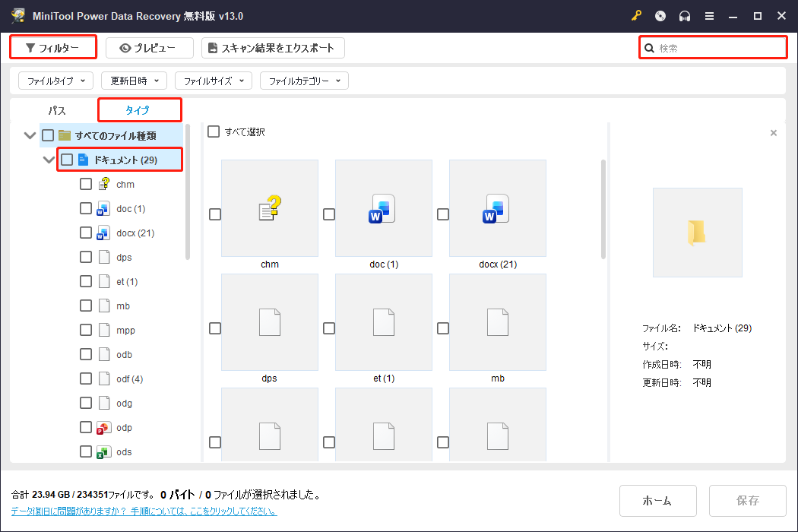The image size is (798, 532).
Task: Open the ファイルカテゴリー dropdown
Action: tap(304, 81)
